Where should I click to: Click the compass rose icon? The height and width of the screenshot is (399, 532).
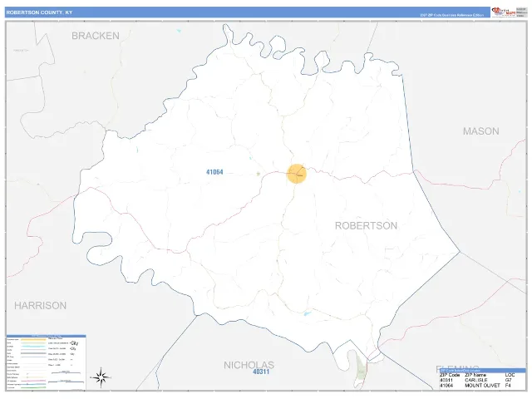(x=101, y=377)
